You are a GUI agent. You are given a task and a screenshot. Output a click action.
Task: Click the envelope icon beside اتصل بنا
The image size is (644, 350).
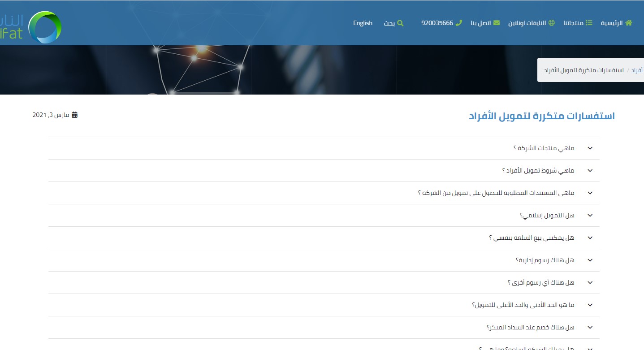click(x=497, y=23)
